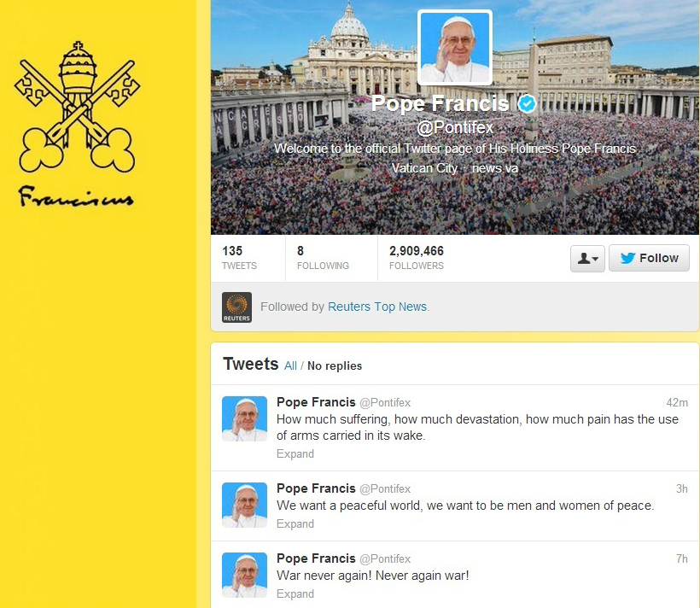
Task: Open the 135 Tweets count
Action: point(239,258)
